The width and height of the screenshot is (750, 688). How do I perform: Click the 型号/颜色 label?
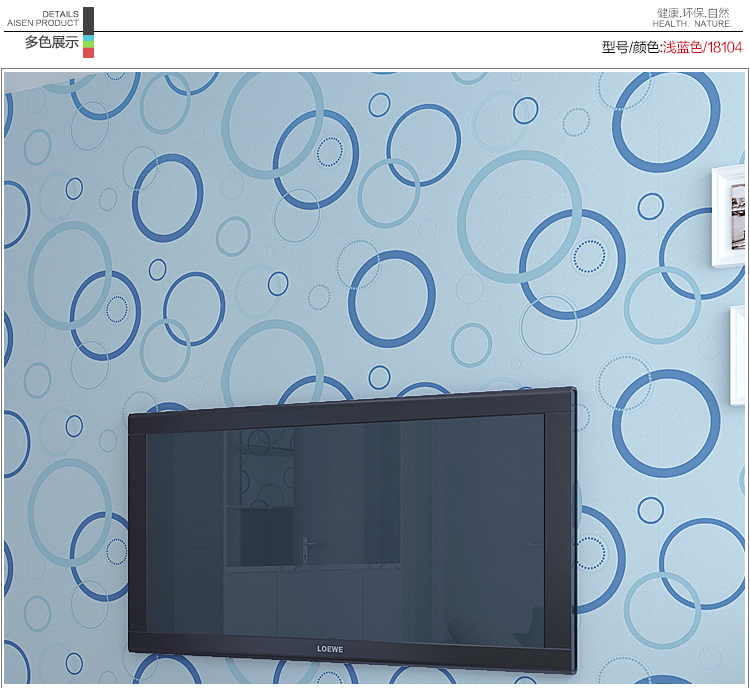click(x=631, y=47)
